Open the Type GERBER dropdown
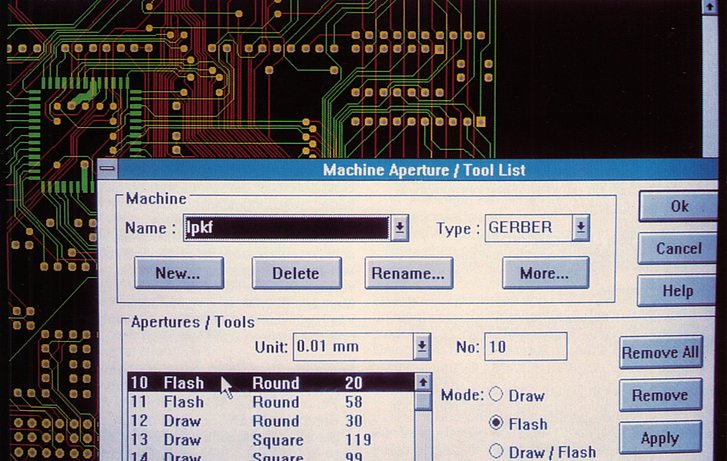 (x=580, y=228)
